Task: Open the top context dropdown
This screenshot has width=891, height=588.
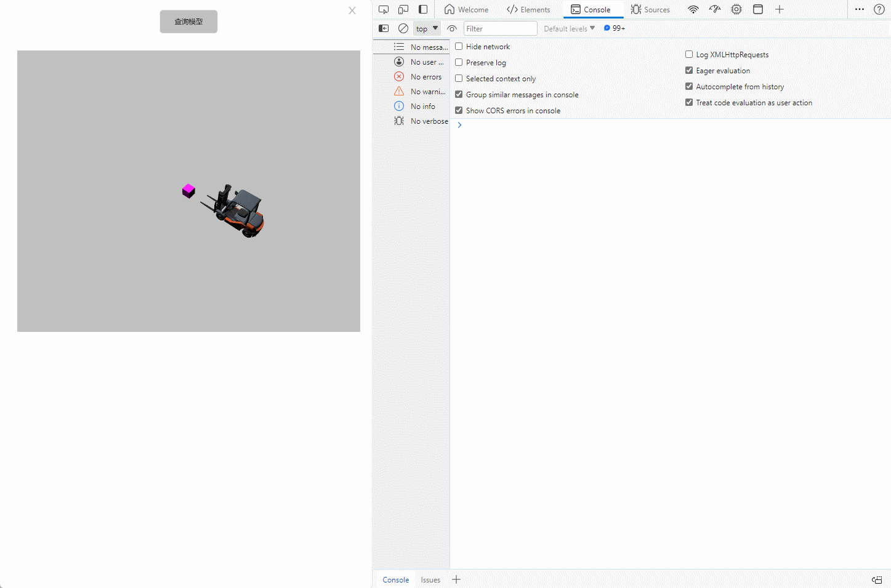Action: point(427,28)
